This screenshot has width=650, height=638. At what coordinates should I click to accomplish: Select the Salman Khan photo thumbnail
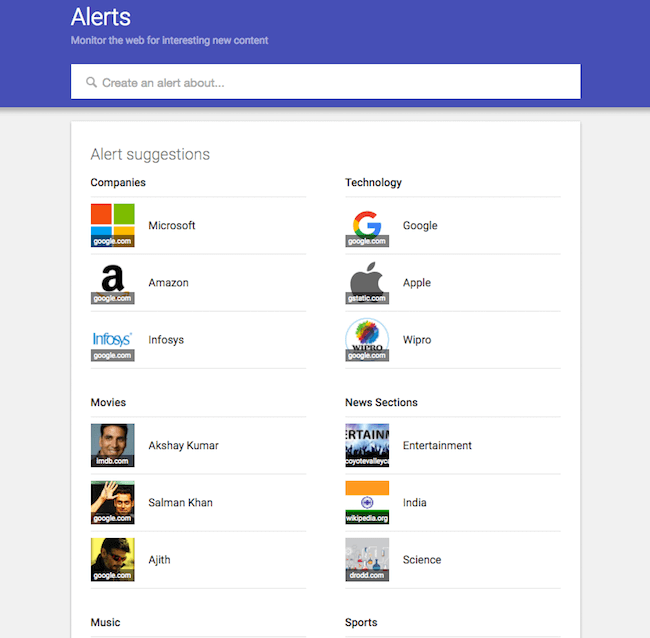[113, 502]
